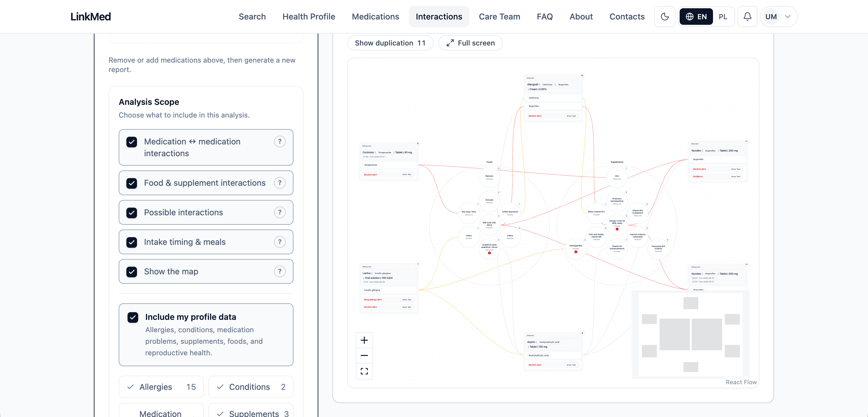Uncheck Medication ⇔ medication interactions
Screen dimensions: 868x417
click(132, 142)
